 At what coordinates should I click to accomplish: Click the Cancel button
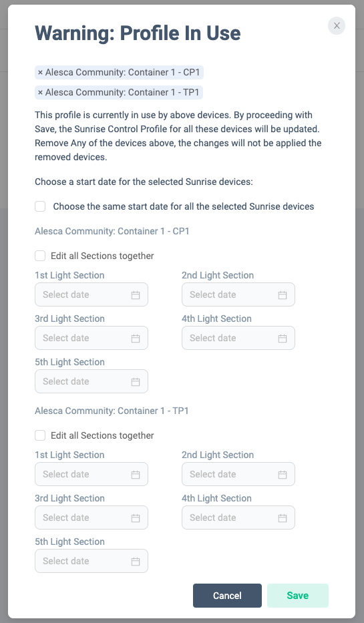(x=227, y=596)
